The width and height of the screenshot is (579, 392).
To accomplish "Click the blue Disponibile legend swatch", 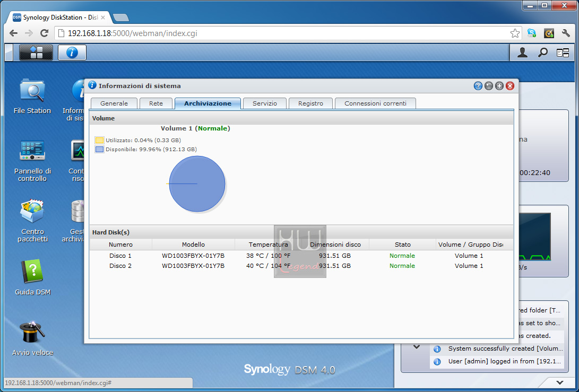I will 99,150.
